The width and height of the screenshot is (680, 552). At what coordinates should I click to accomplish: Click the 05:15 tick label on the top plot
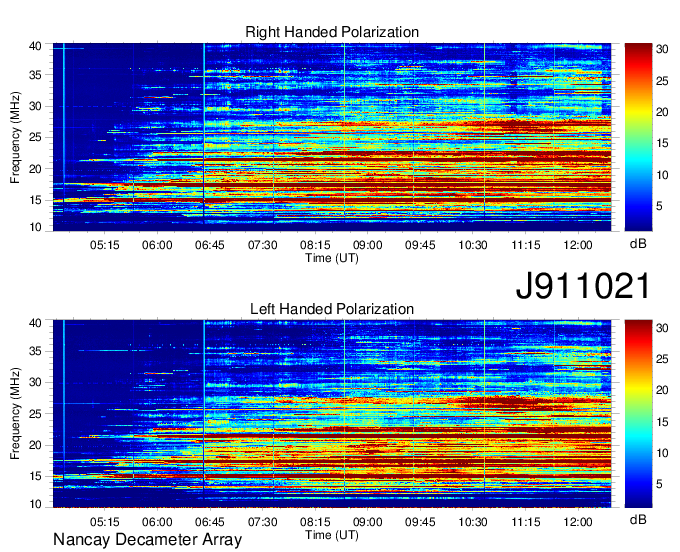pos(105,245)
